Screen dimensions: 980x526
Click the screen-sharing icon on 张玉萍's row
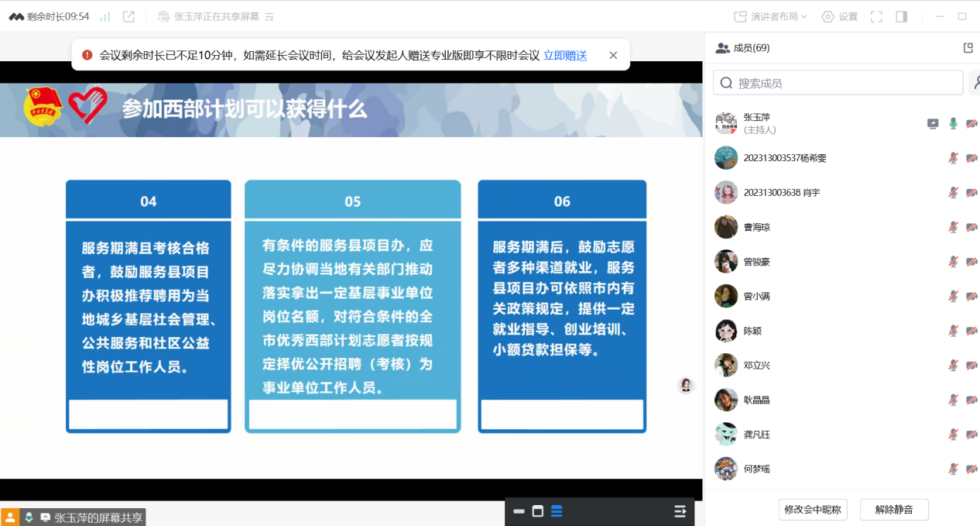pos(933,124)
